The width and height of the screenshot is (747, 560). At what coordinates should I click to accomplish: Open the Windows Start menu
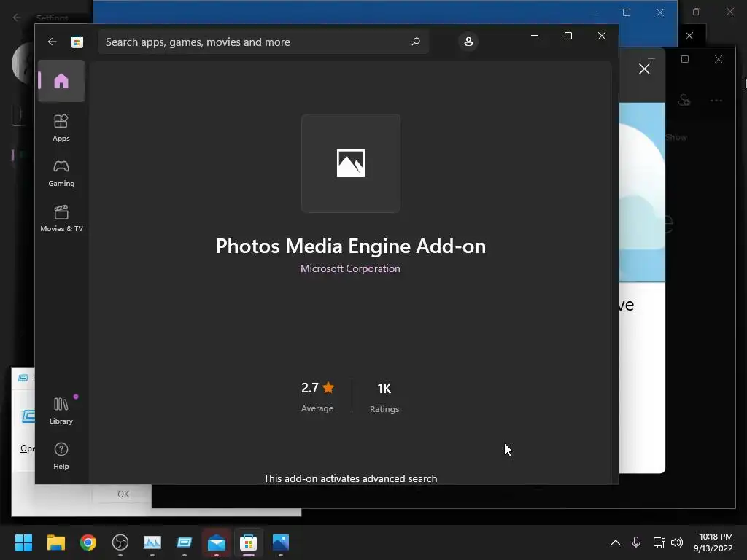23,542
